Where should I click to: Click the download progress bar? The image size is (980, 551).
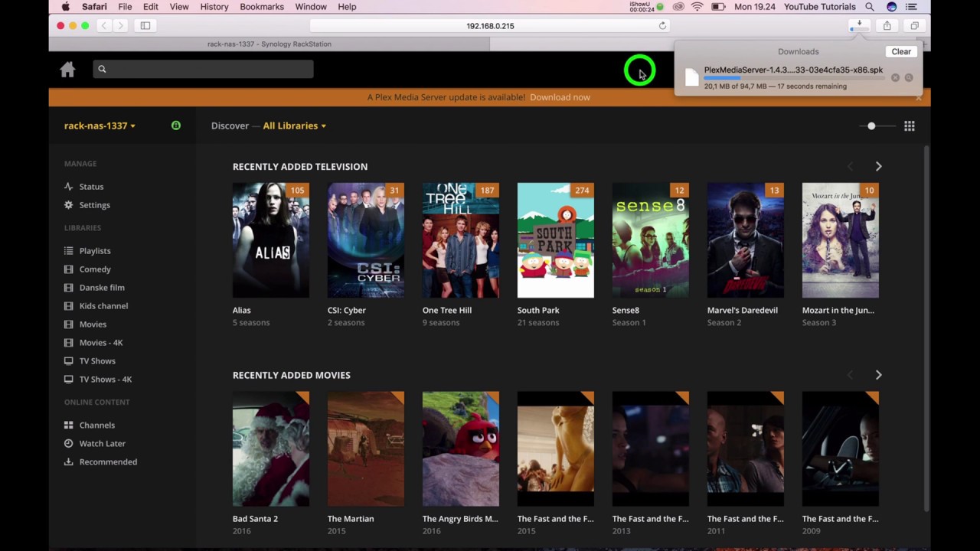795,78
